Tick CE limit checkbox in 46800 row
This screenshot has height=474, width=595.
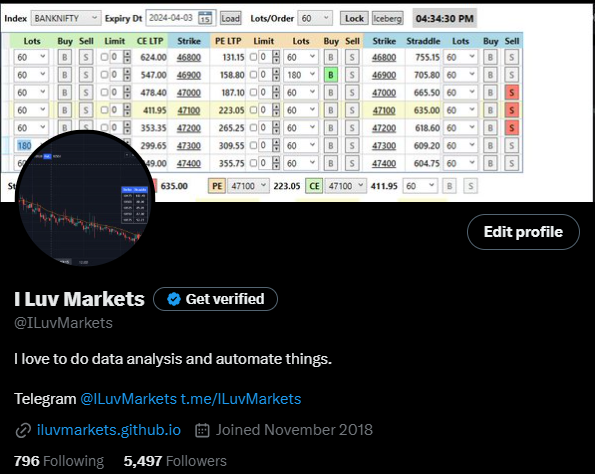104,57
